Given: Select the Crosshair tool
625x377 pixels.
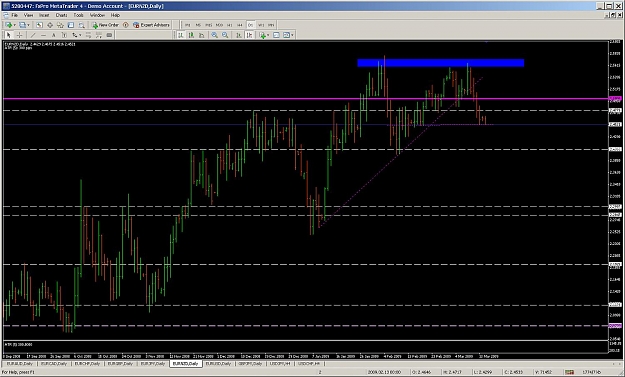Looking at the screenshot, I should coord(19,35).
